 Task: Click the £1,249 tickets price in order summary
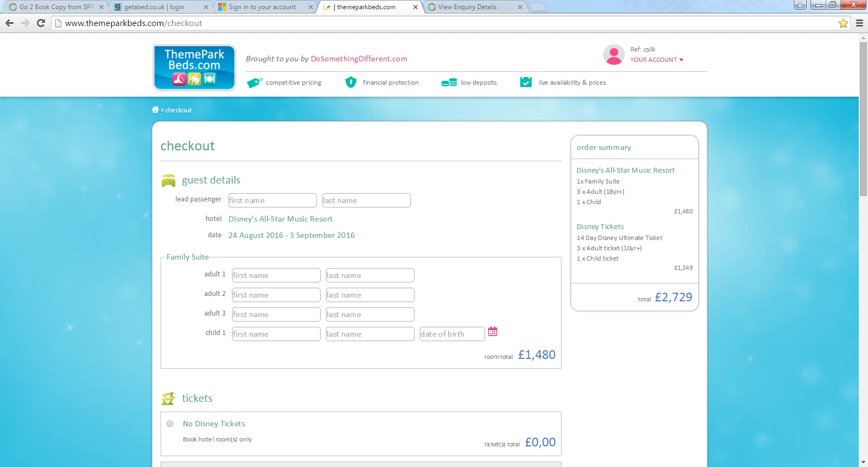tap(684, 268)
